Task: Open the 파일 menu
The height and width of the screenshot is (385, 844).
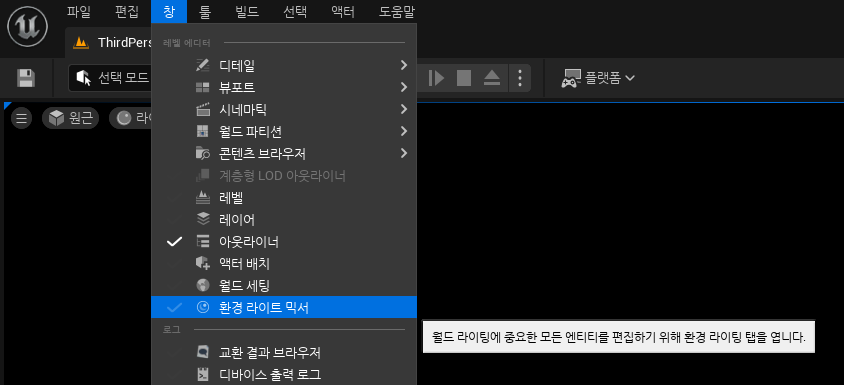Action: pyautogui.click(x=79, y=11)
